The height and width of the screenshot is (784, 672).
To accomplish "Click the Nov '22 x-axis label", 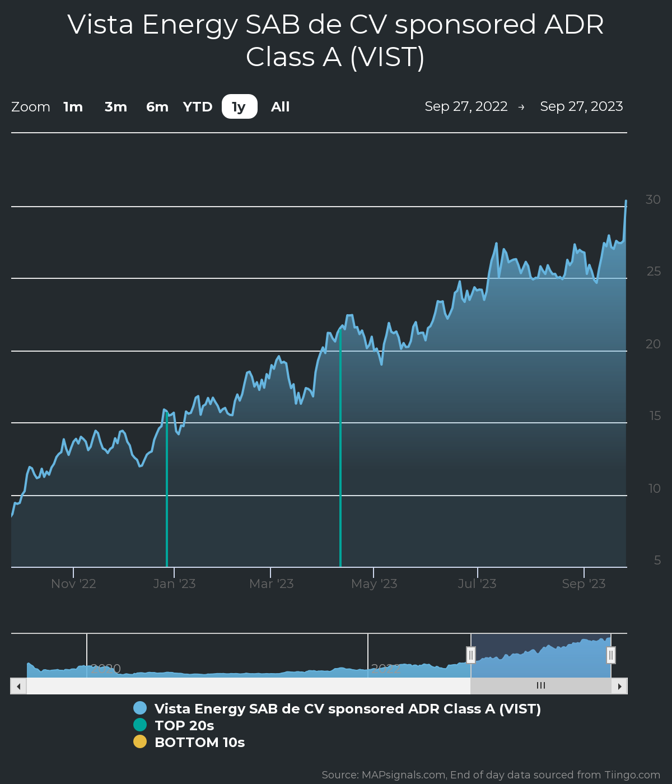I will 73,584.
